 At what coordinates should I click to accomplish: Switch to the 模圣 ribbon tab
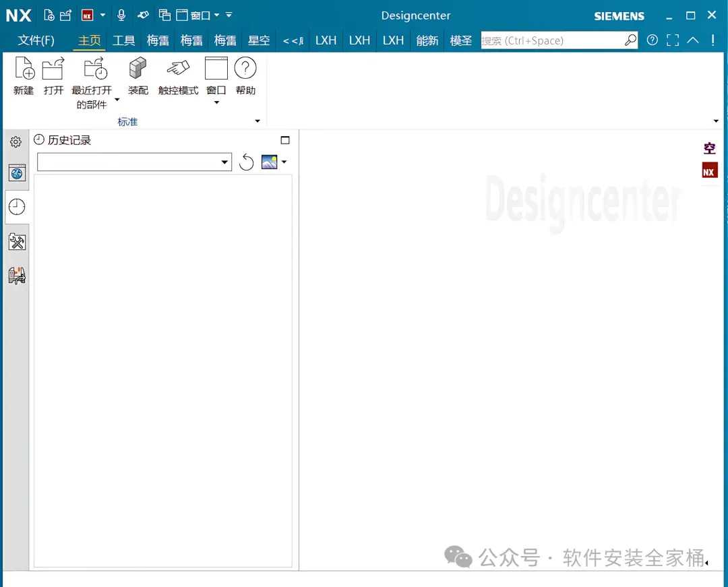coord(460,40)
